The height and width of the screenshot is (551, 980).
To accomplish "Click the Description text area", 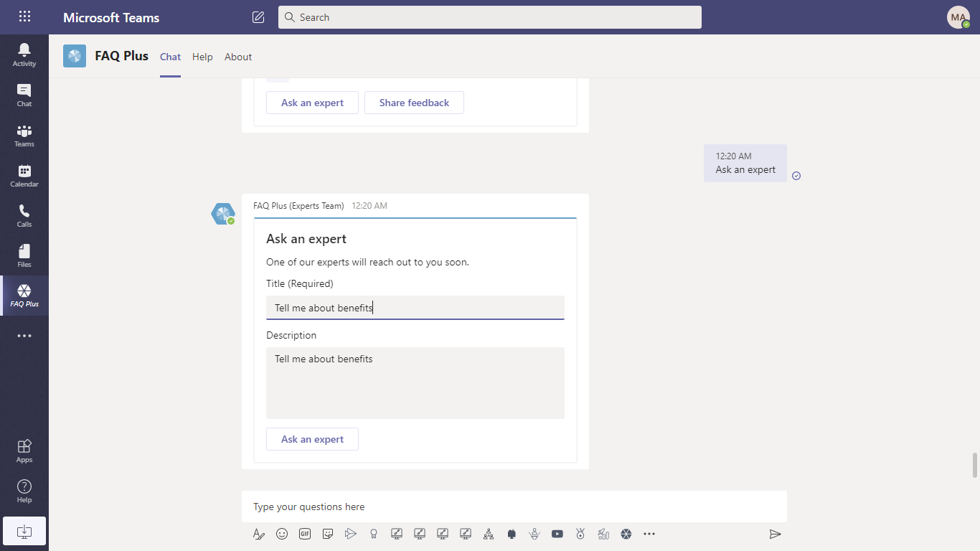I will tap(415, 383).
